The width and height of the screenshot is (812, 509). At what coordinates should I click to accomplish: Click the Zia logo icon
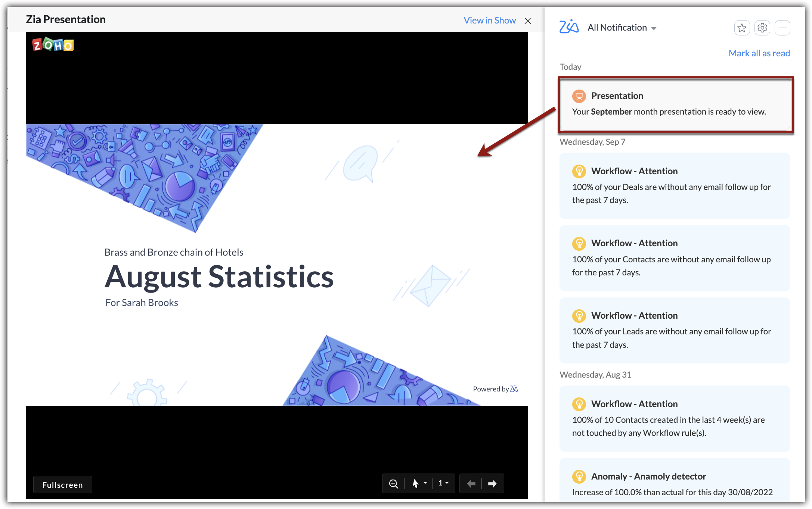[x=569, y=27]
